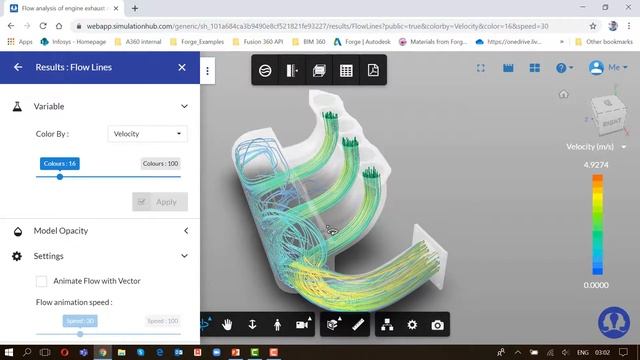Image resolution: width=640 pixels, height=360 pixels.
Task: Open Fusion 360 API bookmark folder
Action: [x=258, y=42]
